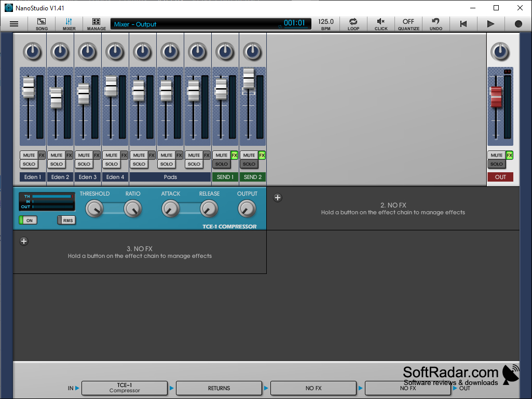Open FX for Eden 1 channel
This screenshot has height=399, width=532.
(42, 155)
